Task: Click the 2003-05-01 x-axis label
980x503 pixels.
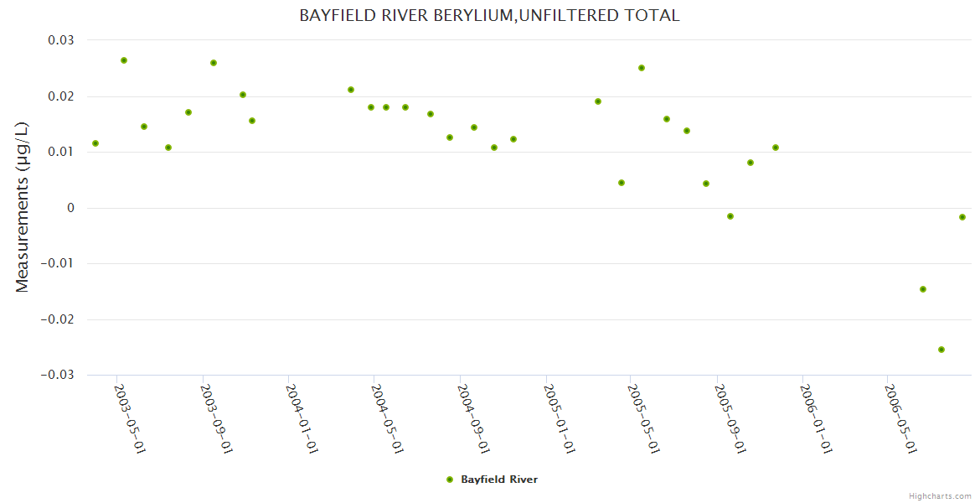Action: pos(130,418)
